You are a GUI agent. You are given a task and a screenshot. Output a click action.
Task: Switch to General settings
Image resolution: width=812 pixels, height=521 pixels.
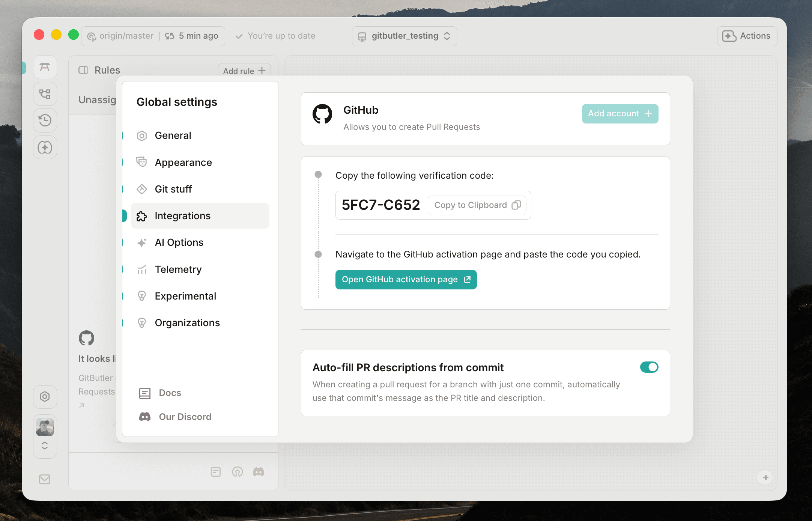(173, 136)
